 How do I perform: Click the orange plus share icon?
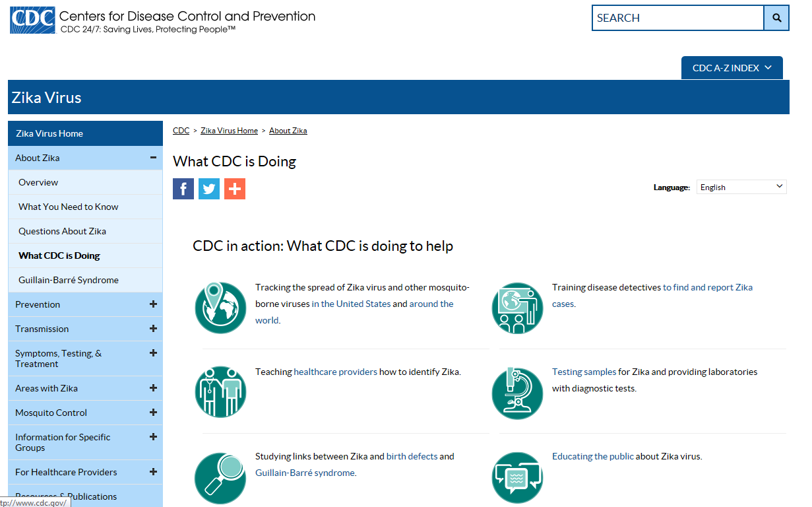click(235, 189)
